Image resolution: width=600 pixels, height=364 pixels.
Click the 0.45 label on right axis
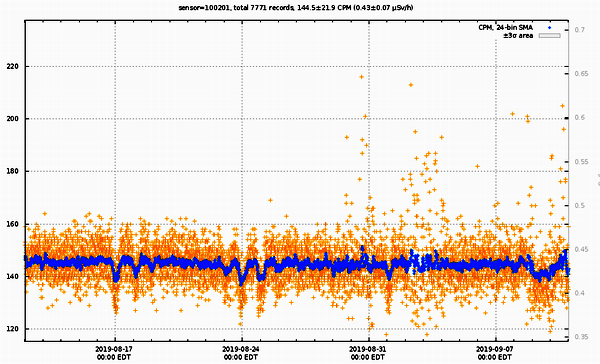point(581,250)
